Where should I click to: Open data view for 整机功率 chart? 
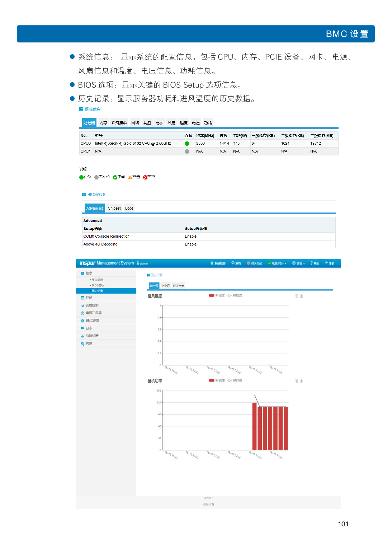[297, 381]
